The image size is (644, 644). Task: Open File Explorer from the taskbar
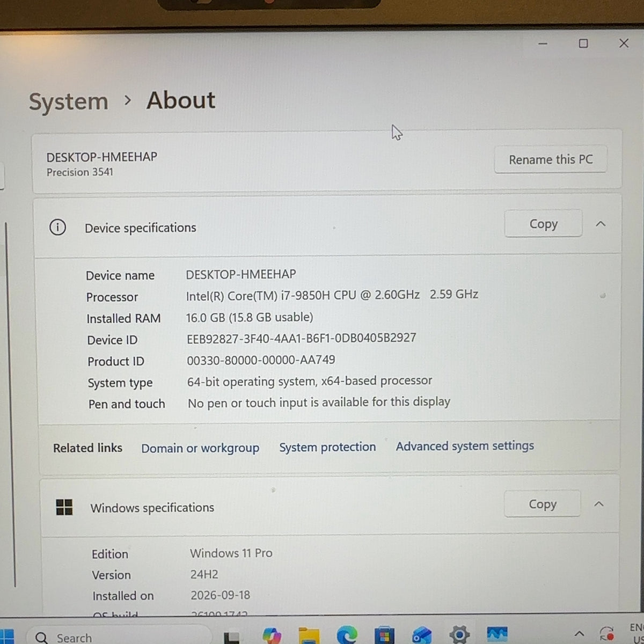pos(309,636)
